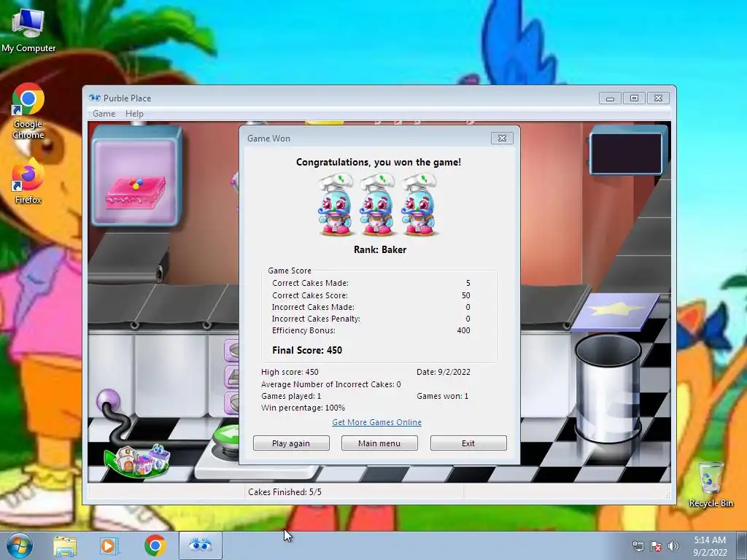
Task: Open File Explorer from taskbar
Action: coord(65,545)
